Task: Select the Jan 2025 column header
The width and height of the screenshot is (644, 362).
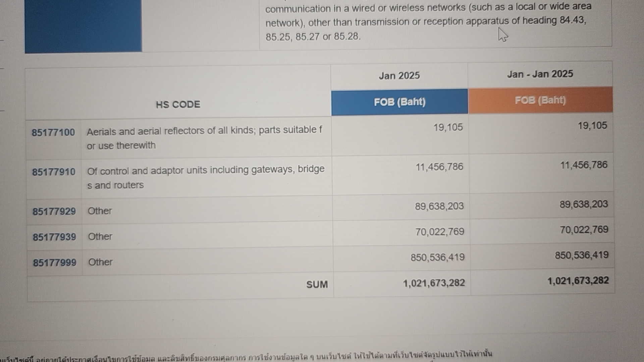Action: (x=399, y=76)
